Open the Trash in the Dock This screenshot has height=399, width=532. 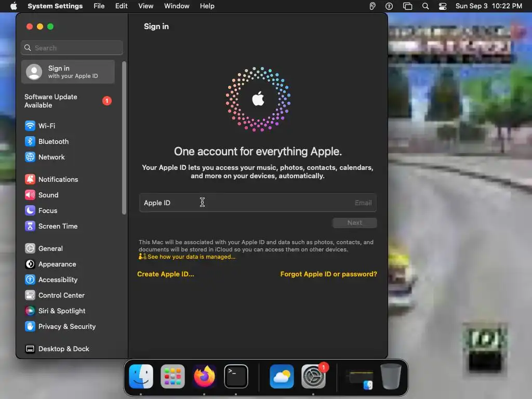click(x=391, y=376)
